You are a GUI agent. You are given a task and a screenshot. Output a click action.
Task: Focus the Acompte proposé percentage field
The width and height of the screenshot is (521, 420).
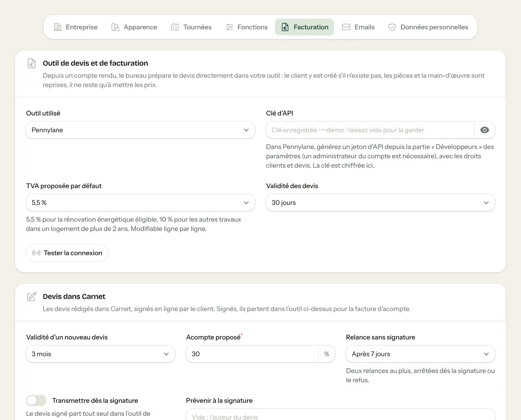pos(252,354)
